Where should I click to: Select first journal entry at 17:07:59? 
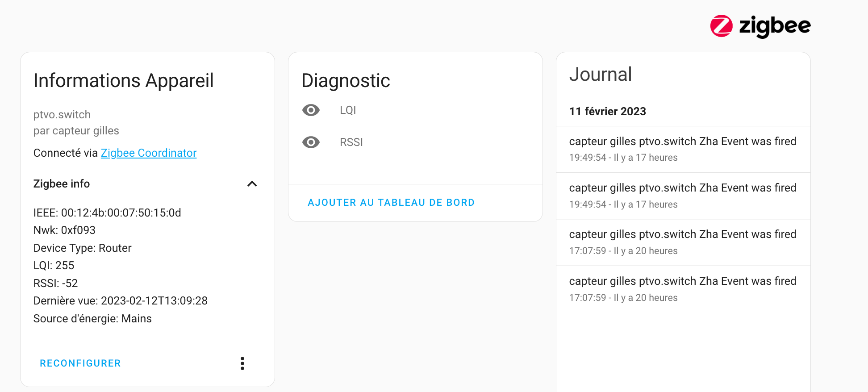pyautogui.click(x=683, y=242)
